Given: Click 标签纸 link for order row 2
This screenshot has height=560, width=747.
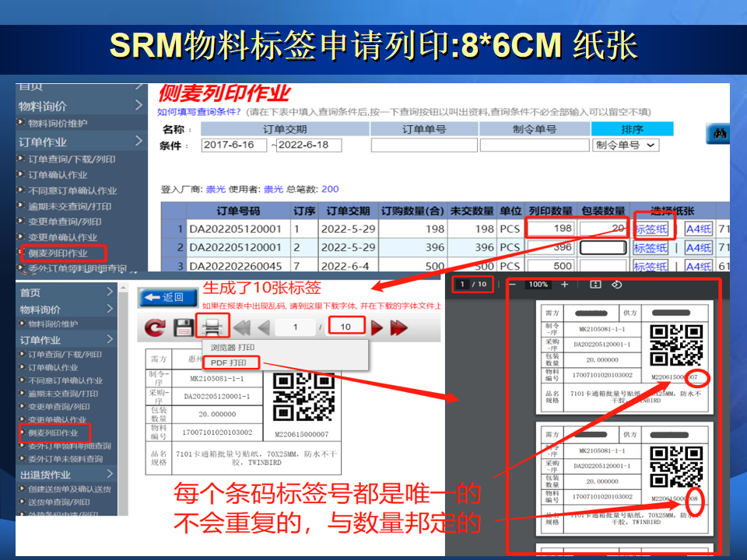Looking at the screenshot, I should click(x=651, y=247).
